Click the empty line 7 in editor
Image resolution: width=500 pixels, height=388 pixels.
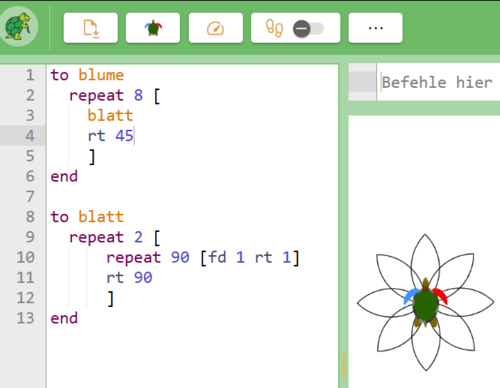click(192, 197)
